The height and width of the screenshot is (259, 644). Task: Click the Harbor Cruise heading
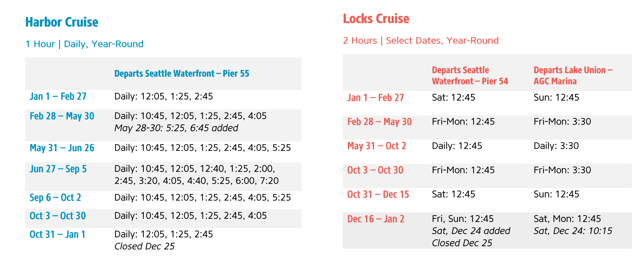(x=62, y=22)
